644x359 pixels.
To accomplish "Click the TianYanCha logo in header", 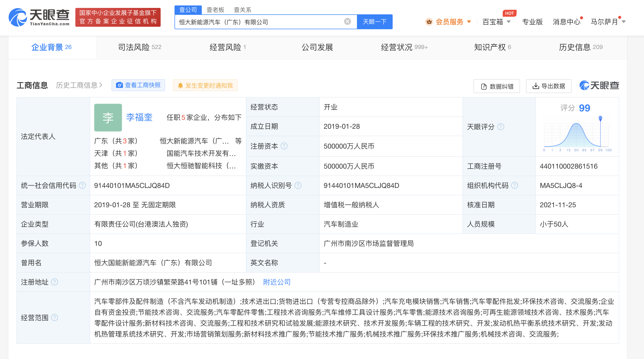I will point(39,17).
